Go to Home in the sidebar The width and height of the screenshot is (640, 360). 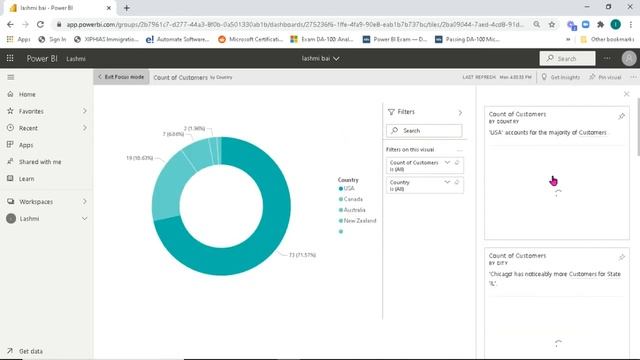pyautogui.click(x=27, y=94)
